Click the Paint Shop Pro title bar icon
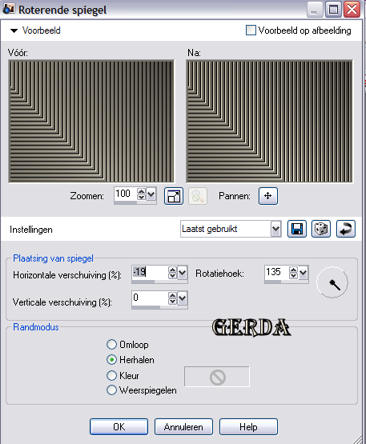The image size is (366, 444). 8,9
